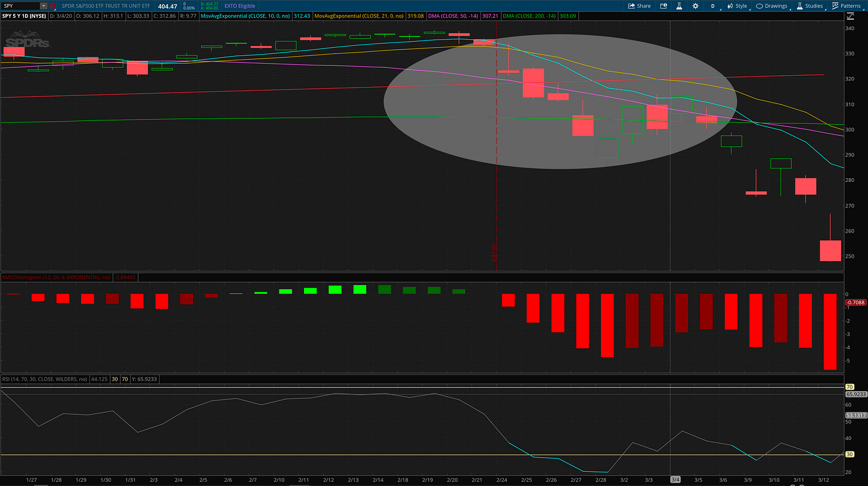Open chart settings gear icon
Screen dimensions: 868x486
pyautogui.click(x=695, y=5)
